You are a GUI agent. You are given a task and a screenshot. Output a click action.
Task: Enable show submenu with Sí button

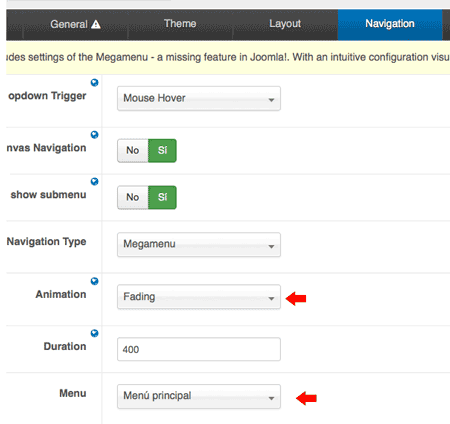point(162,197)
